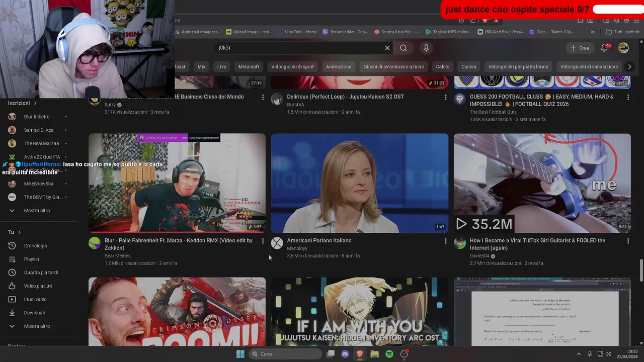
Task: Open File Explorer from taskbar
Action: click(374, 354)
